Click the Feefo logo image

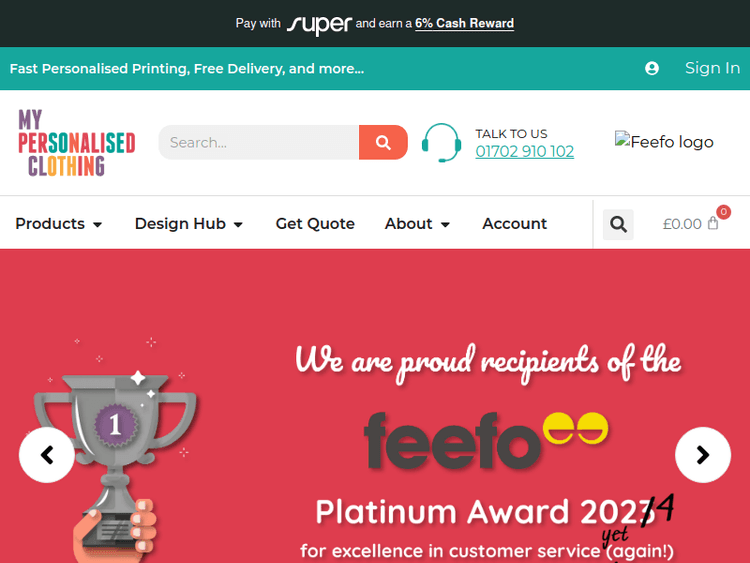[664, 142]
